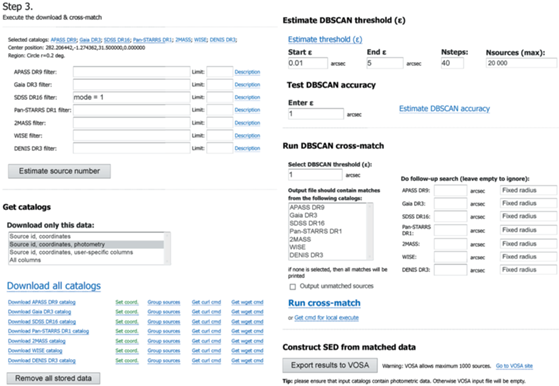Image resolution: width=559 pixels, height=386 pixels.
Task: Click Estimate threshold (ε) link
Action: pos(325,39)
